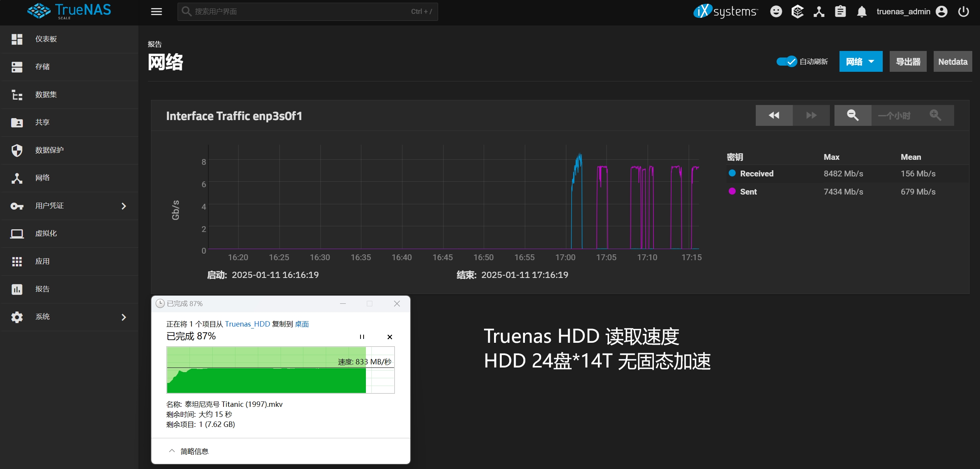The width and height of the screenshot is (980, 469).
Task: Click the 系统 gear icon
Action: (x=17, y=317)
